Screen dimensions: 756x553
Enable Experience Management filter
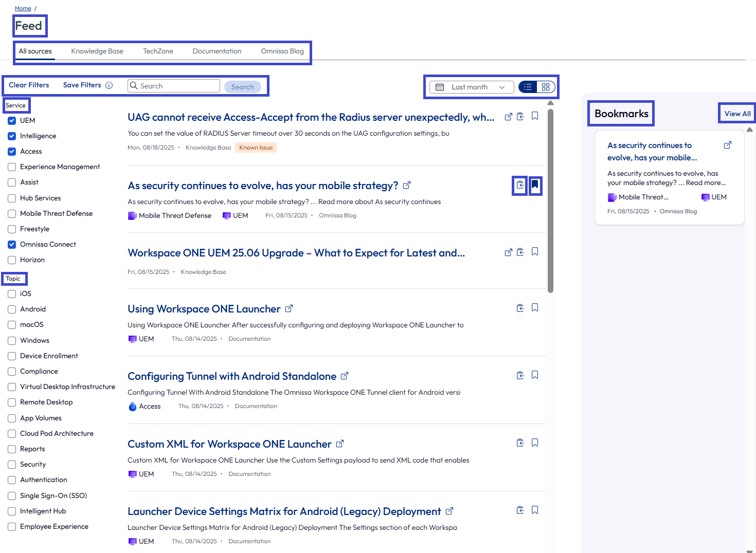tap(12, 167)
